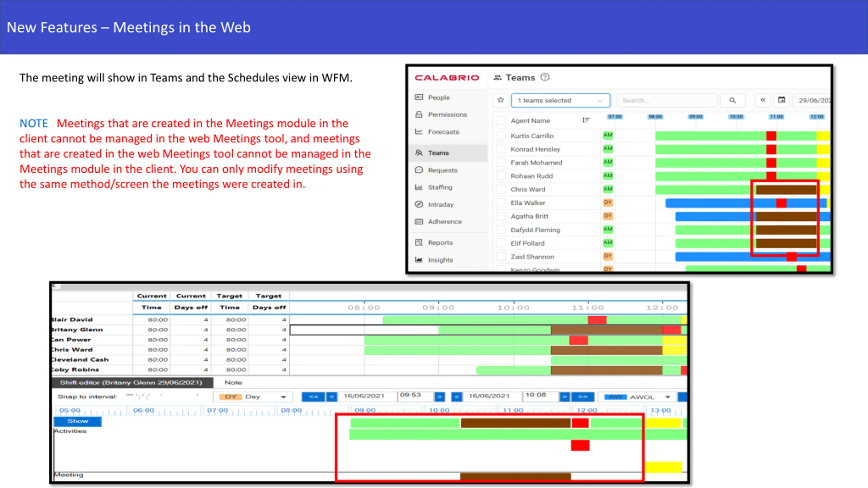This screenshot has height=488, width=868.
Task: Select the Forecasts menu item
Action: coord(443,131)
